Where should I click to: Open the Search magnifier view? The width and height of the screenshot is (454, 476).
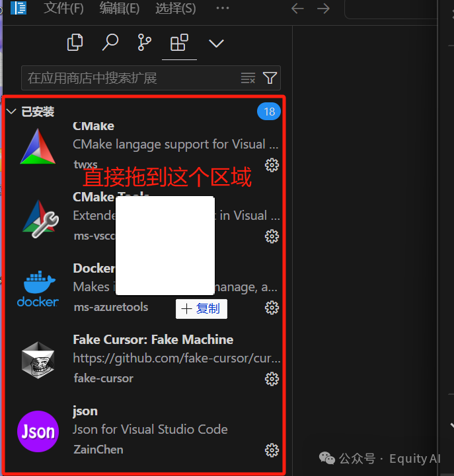(x=110, y=42)
